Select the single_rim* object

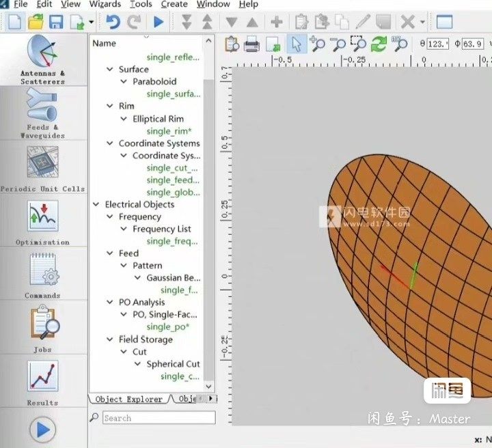click(168, 131)
